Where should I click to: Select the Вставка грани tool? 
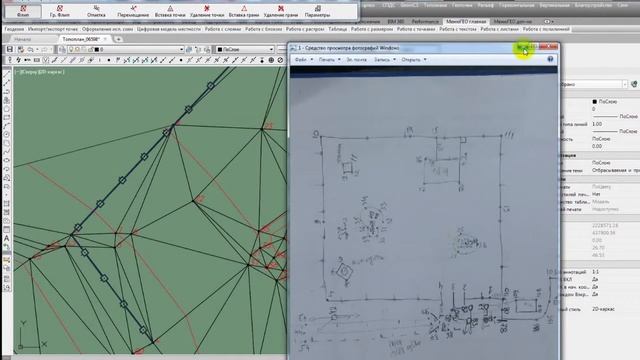pos(244,11)
